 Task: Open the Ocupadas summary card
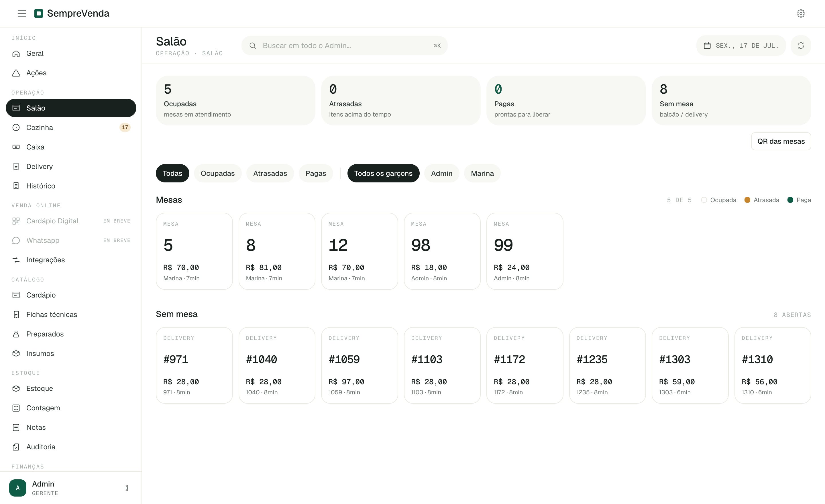[x=235, y=101]
